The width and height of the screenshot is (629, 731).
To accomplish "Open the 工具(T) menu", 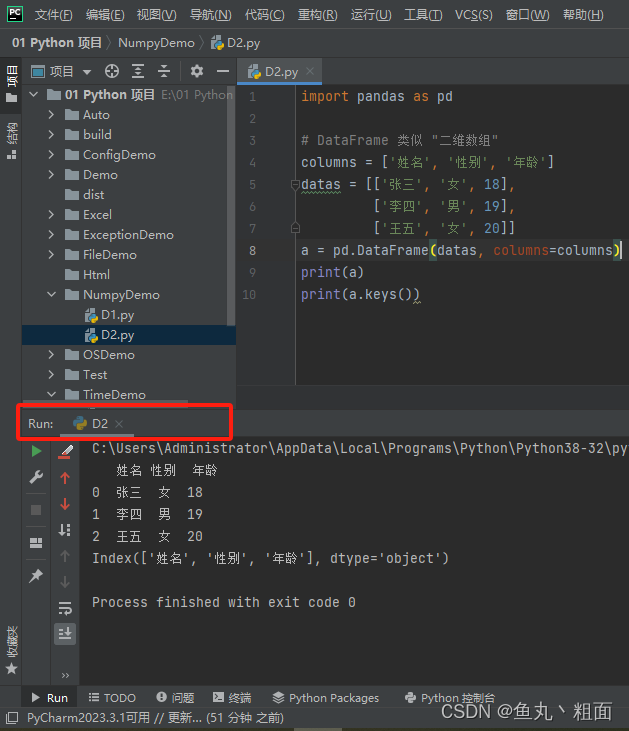I will click(423, 15).
